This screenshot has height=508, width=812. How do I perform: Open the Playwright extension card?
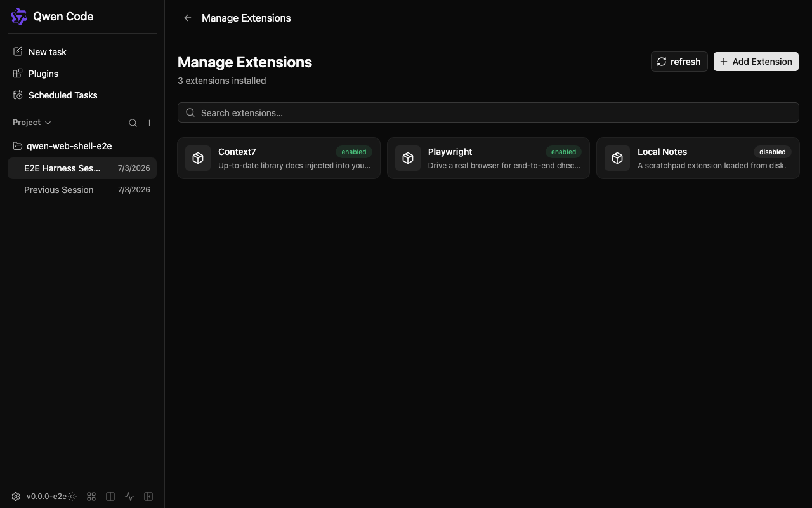coord(488,158)
